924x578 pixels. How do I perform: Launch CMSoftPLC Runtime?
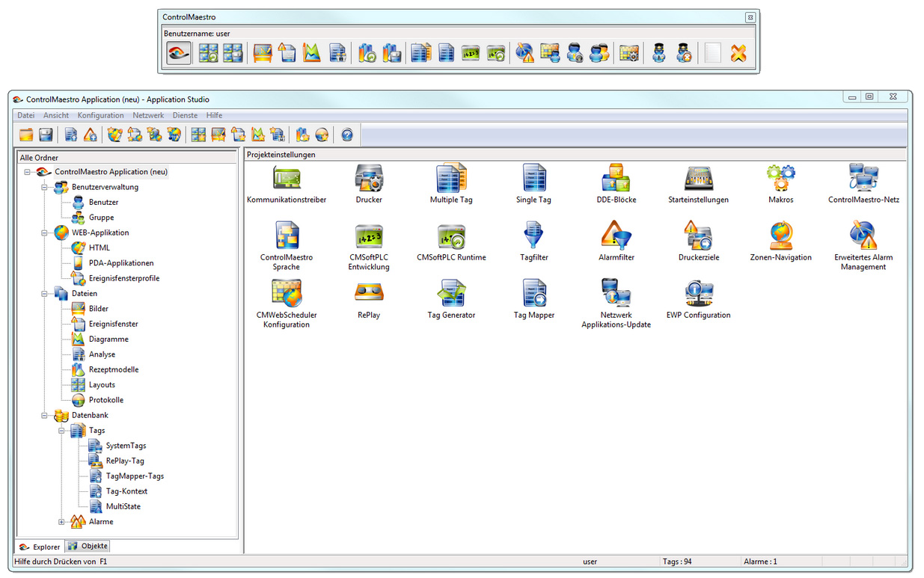[451, 235]
